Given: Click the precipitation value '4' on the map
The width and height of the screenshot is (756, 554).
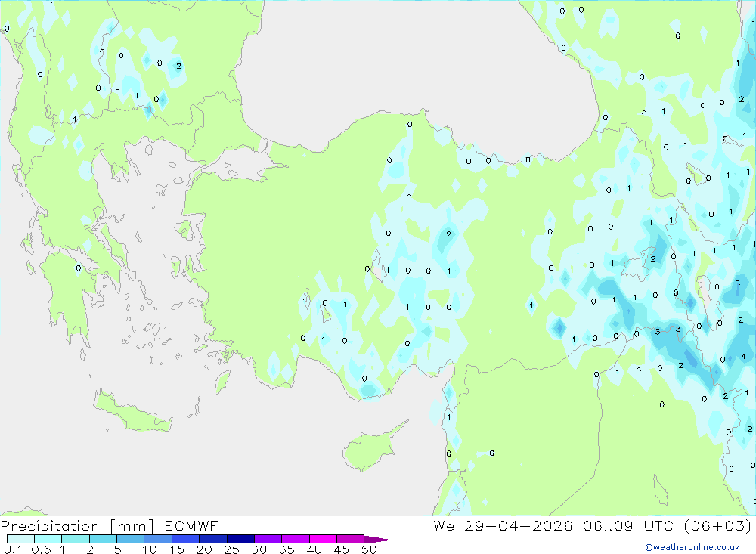Looking at the screenshot, I should pos(743,357).
